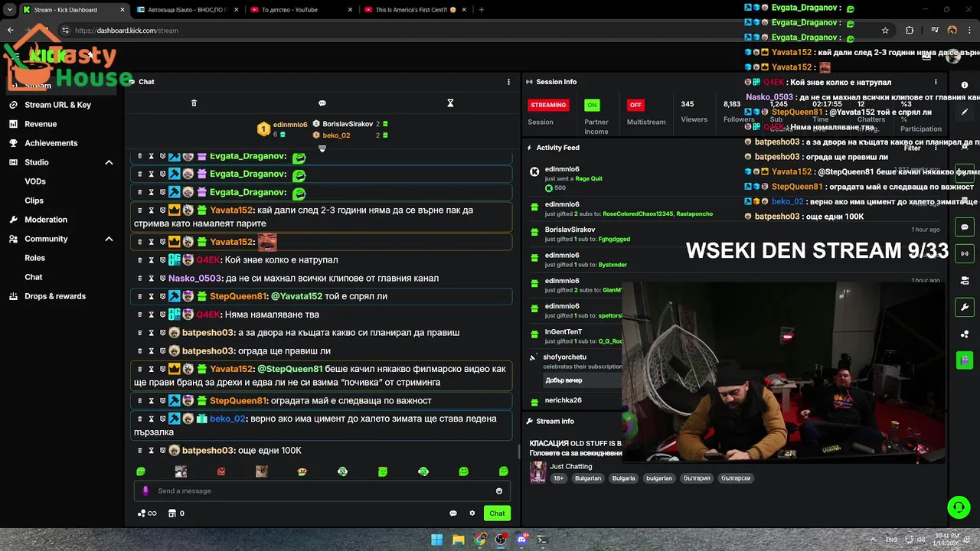Screen dimensions: 980x551
Task: Click the browser extensions puzzle icon
Action: tap(910, 31)
